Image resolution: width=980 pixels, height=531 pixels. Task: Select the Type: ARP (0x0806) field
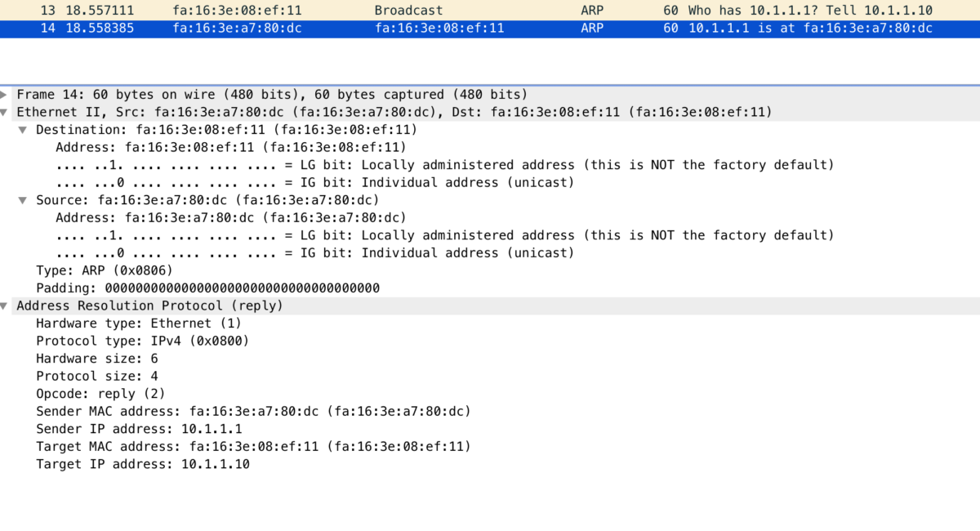pyautogui.click(x=105, y=270)
